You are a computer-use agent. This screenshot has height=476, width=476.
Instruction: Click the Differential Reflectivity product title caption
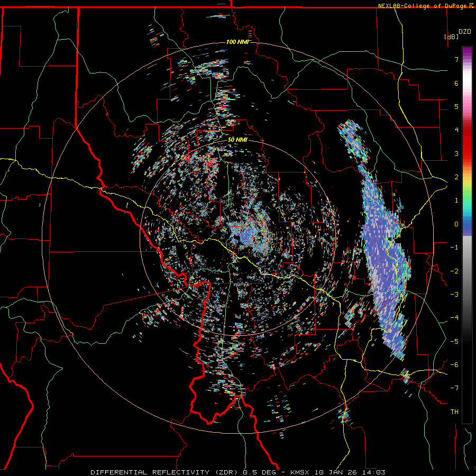click(x=238, y=472)
